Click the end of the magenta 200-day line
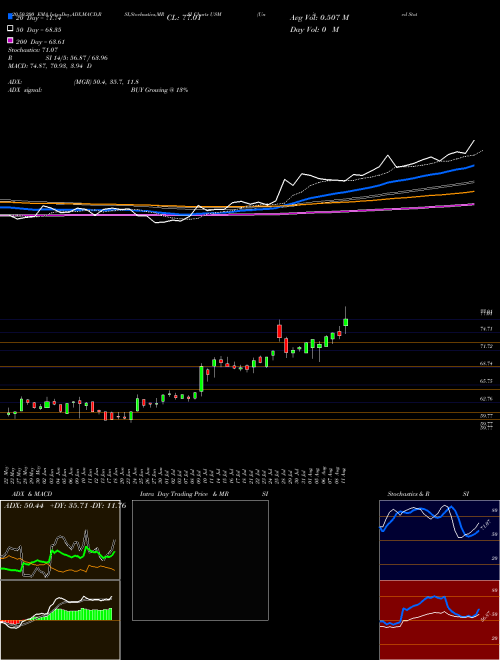This screenshot has width=500, height=660. pos(472,205)
